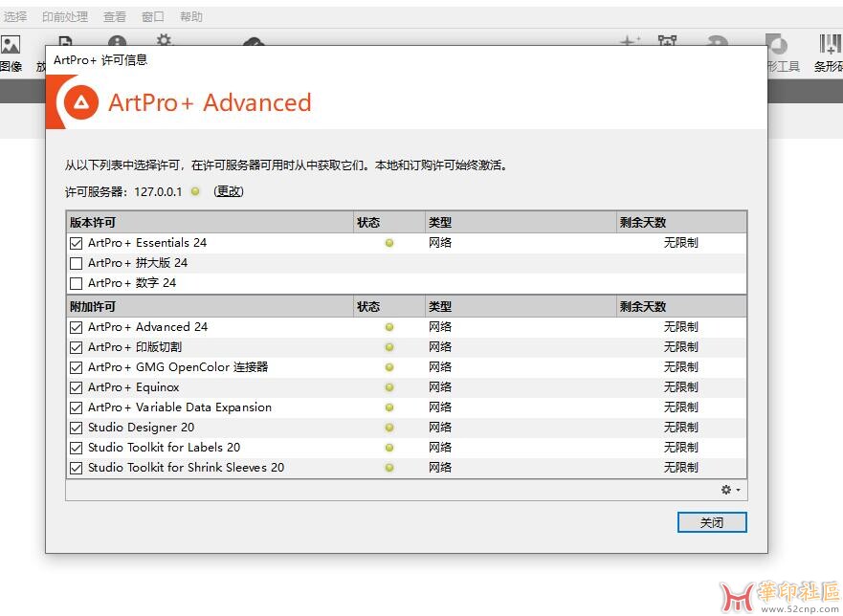
Task: Click status dot for Toolkit for Shrink Sleeves 20
Action: click(389, 468)
